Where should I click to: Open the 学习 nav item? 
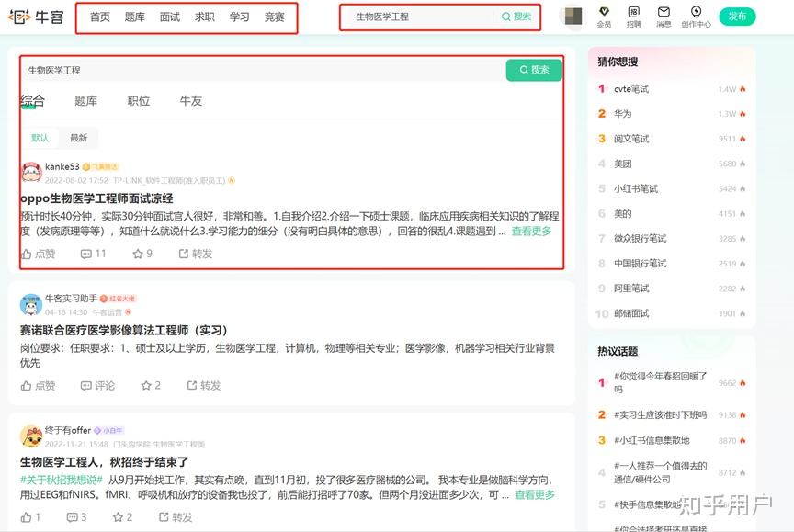pyautogui.click(x=240, y=17)
